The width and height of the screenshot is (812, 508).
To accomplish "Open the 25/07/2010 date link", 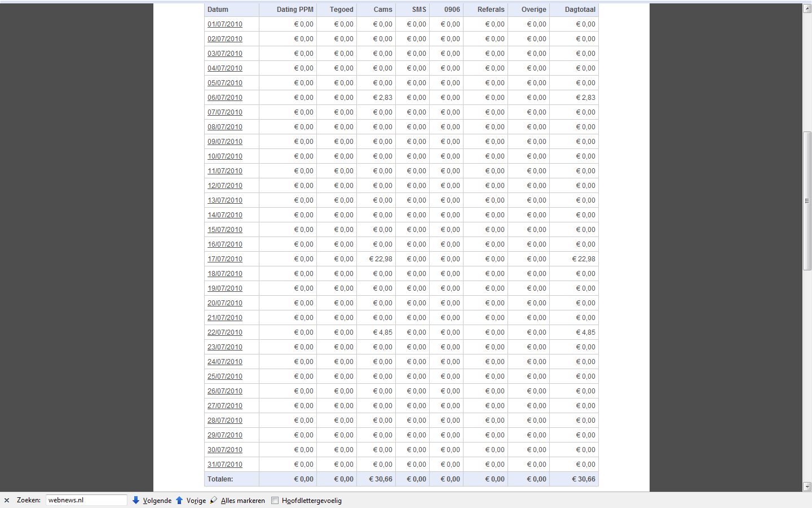I will [225, 376].
